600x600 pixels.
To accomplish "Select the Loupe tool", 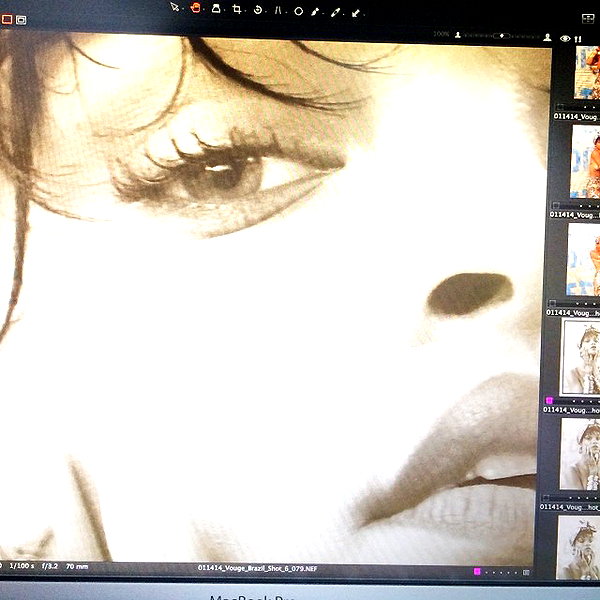I will point(216,9).
